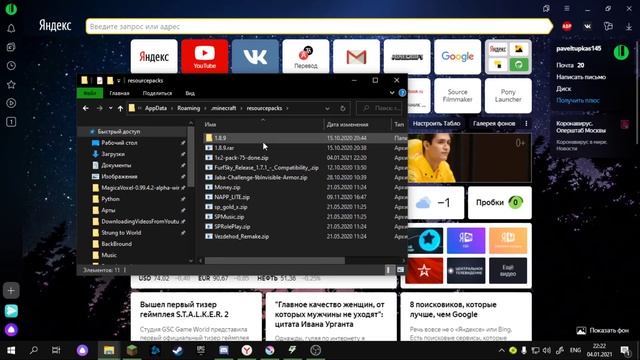
Task: Open Minecraft block icon on taskbar
Action: click(131, 350)
